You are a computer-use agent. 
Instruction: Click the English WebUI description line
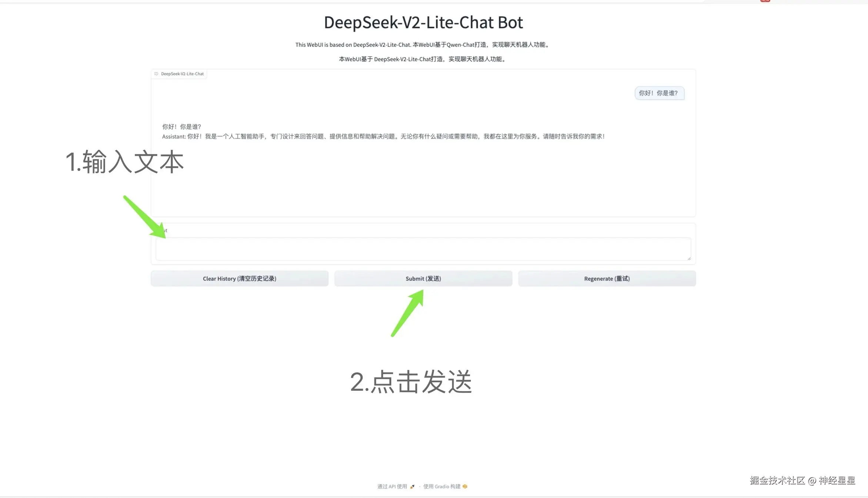423,44
